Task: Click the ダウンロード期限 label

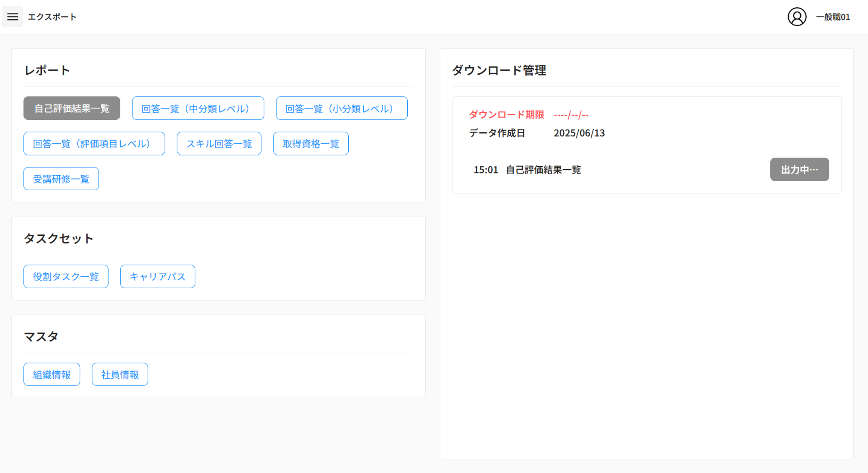Action: click(x=507, y=115)
